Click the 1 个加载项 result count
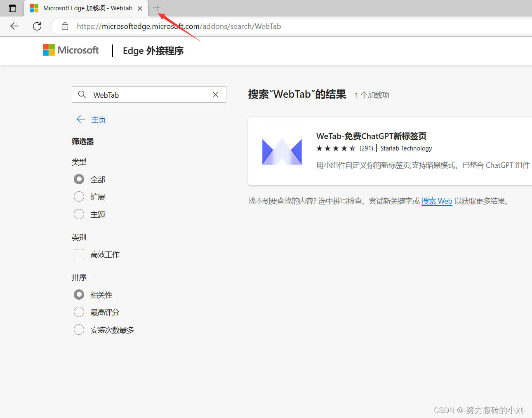This screenshot has width=532, height=418. click(372, 95)
